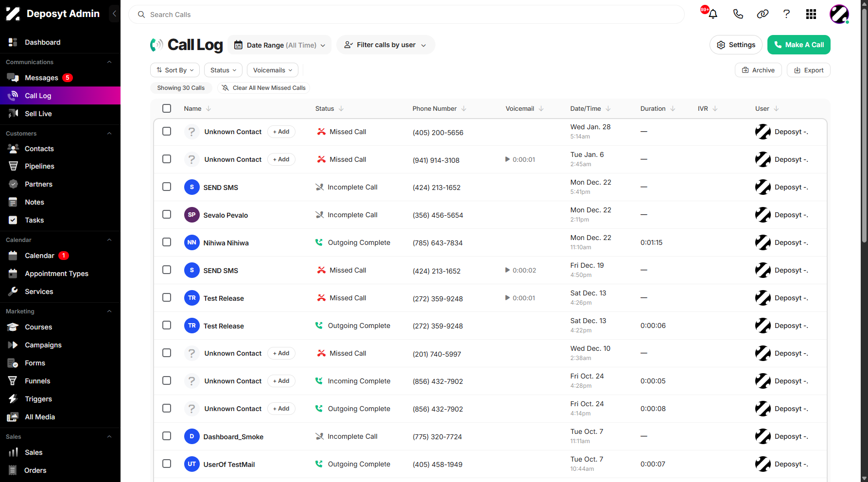Click the D avatar for Dashboard_Smoke
Viewport: 868px width, 482px height.
click(191, 436)
